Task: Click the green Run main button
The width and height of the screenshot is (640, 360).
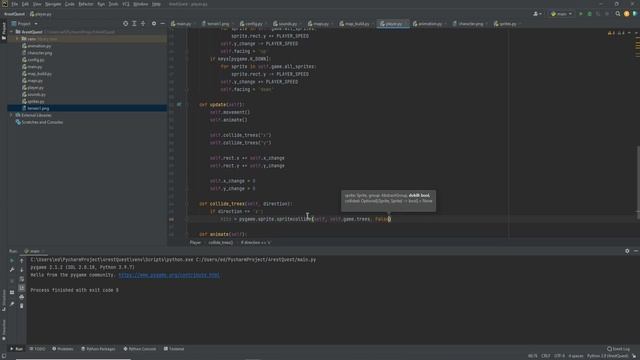Action: click(581, 14)
